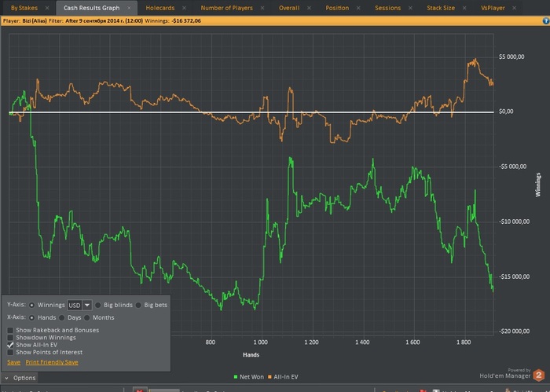Close the Number of Players tab

pos(262,8)
